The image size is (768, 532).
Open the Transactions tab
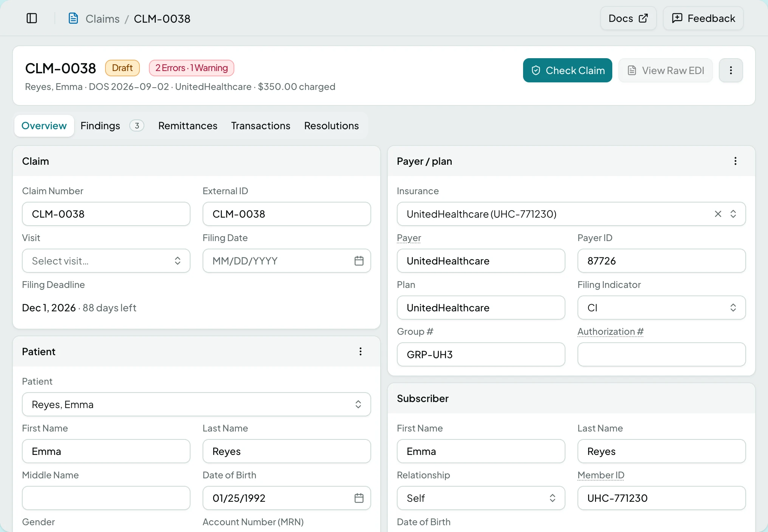pos(260,126)
